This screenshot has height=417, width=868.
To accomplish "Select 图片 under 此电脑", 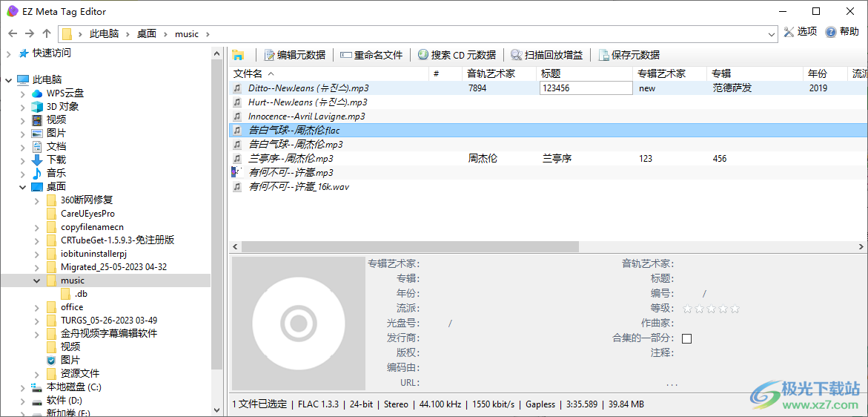I will click(x=56, y=133).
